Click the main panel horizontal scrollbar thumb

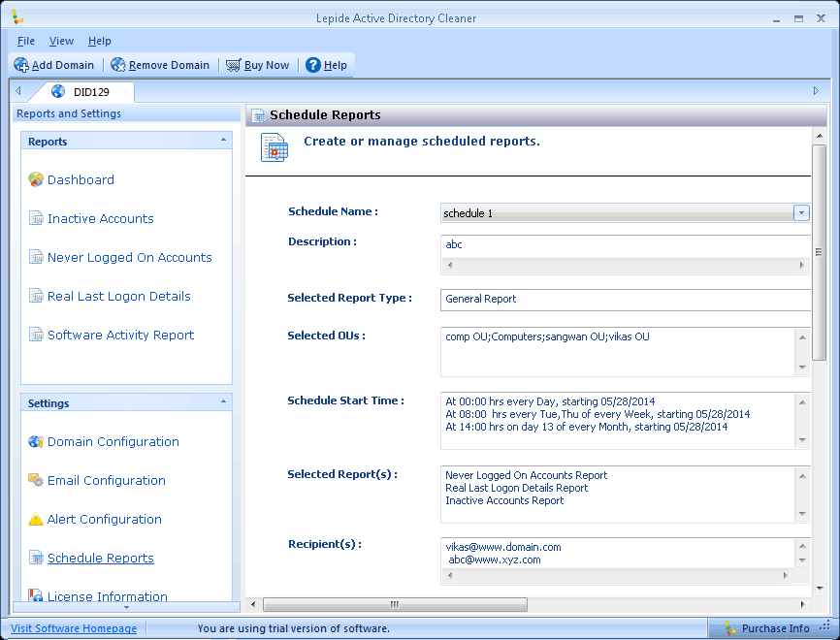pos(395,604)
